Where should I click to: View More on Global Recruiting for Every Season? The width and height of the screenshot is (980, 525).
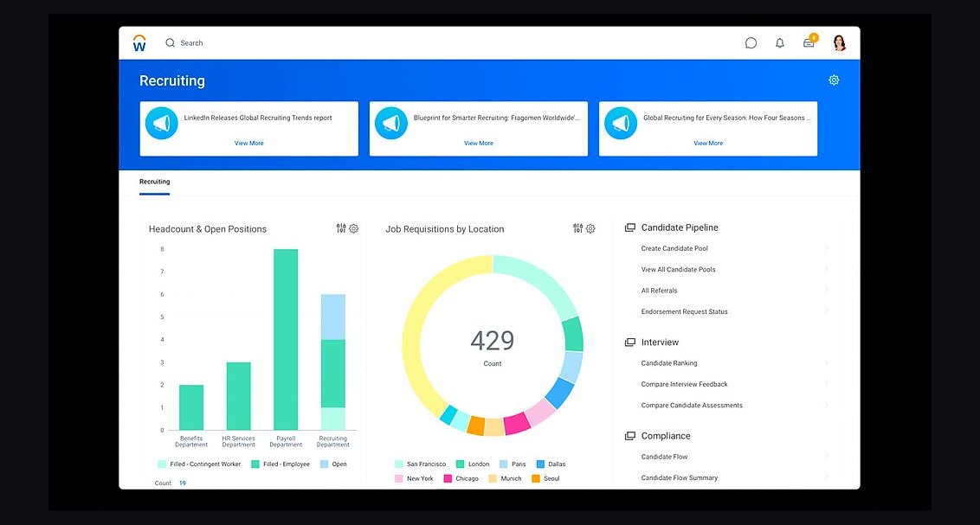point(708,143)
